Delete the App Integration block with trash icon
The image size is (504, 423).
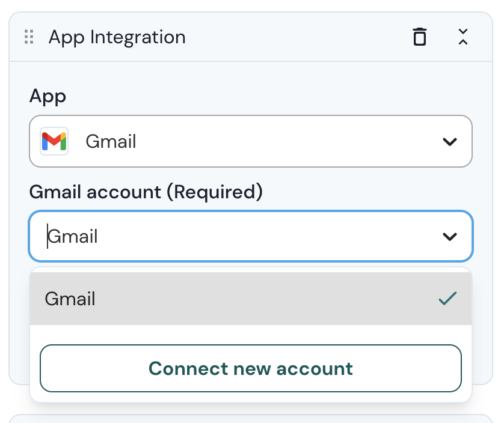420,37
